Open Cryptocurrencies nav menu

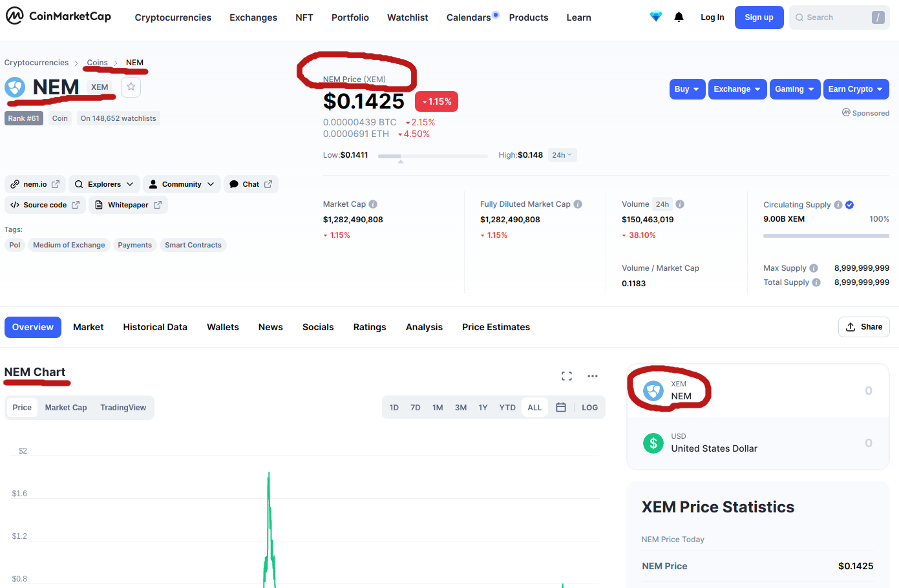tap(173, 17)
